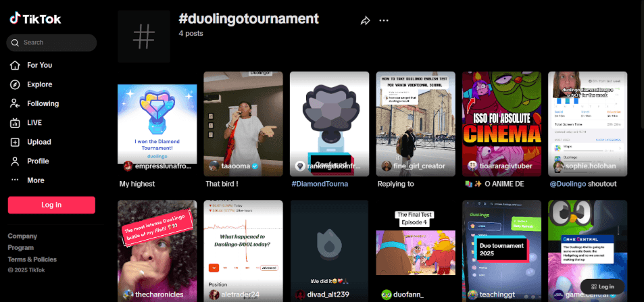Open the sophie.holohan screen time video
The image size is (644, 302).
click(x=588, y=124)
